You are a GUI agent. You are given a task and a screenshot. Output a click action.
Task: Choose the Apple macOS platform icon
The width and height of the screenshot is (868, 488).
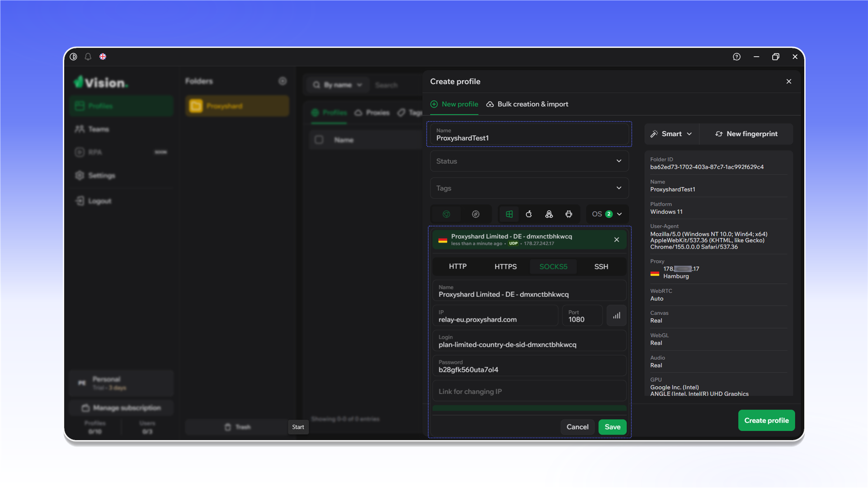(x=529, y=214)
